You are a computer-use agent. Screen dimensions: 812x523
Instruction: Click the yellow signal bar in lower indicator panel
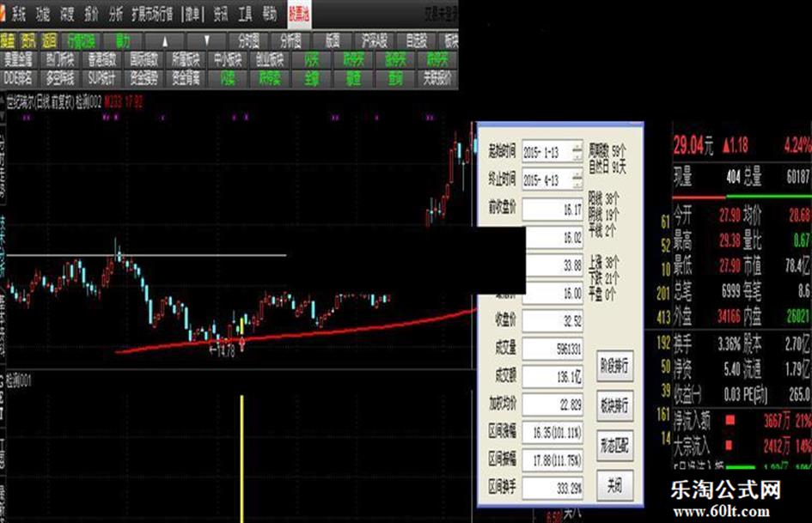tap(241, 459)
